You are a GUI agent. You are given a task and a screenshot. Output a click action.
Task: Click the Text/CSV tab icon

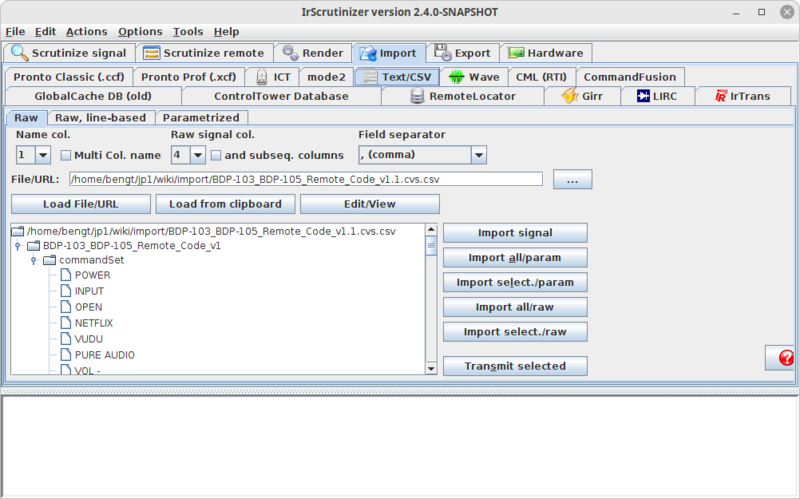(x=370, y=77)
